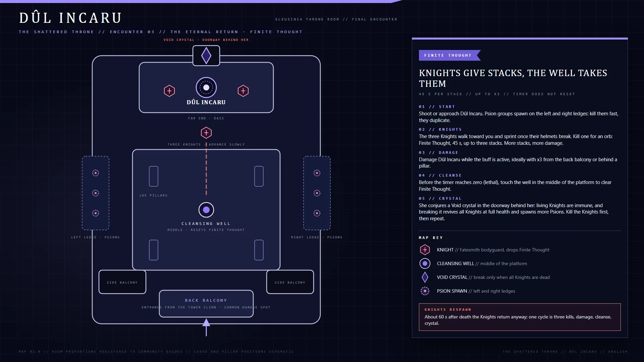Click the Finite Thought tag
The image size is (644, 362).
click(x=449, y=55)
